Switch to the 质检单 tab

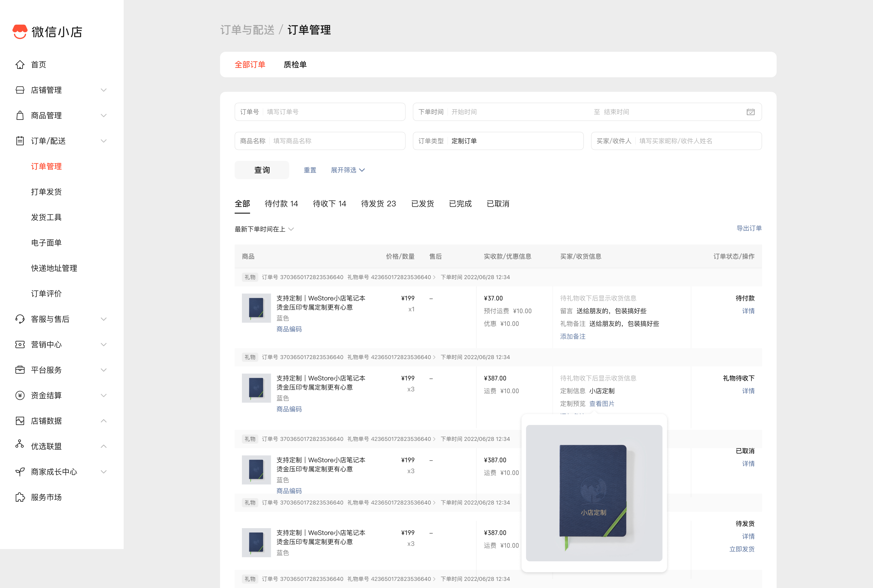[295, 65]
